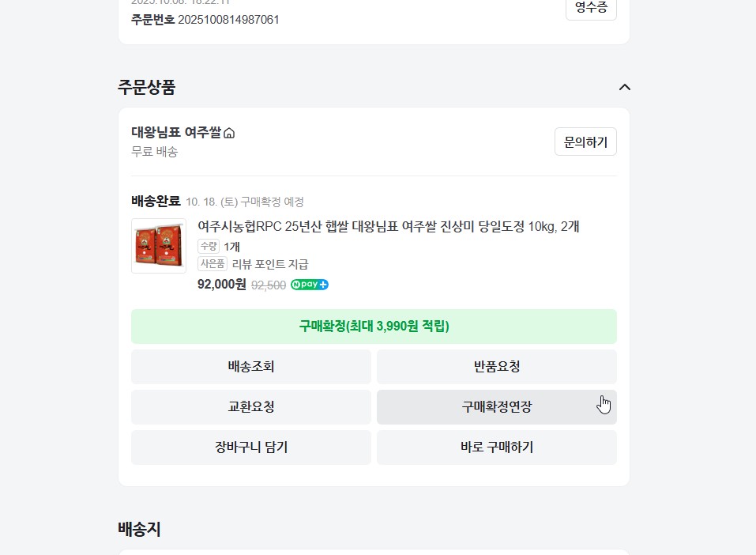This screenshot has height=555, width=756.
Task: Click the Npay plus badge icon
Action: pos(309,285)
